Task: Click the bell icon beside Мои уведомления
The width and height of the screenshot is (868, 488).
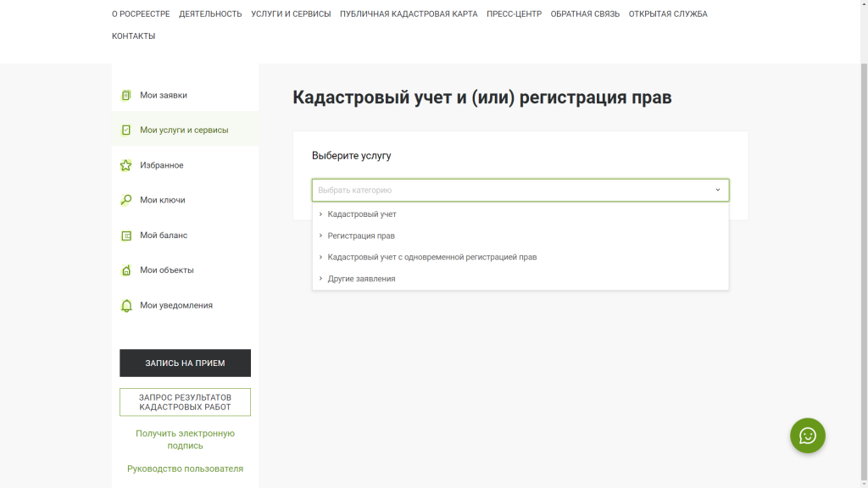Action: pyautogui.click(x=126, y=306)
